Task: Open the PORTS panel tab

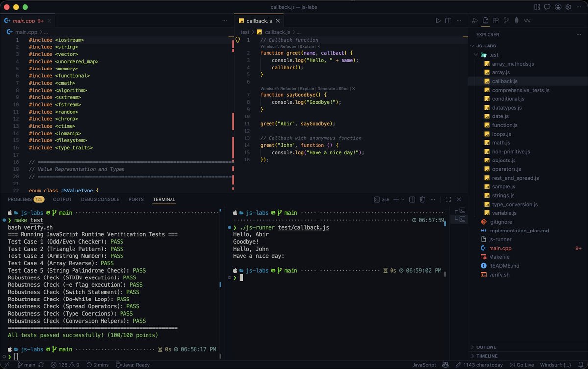Action: click(x=136, y=199)
